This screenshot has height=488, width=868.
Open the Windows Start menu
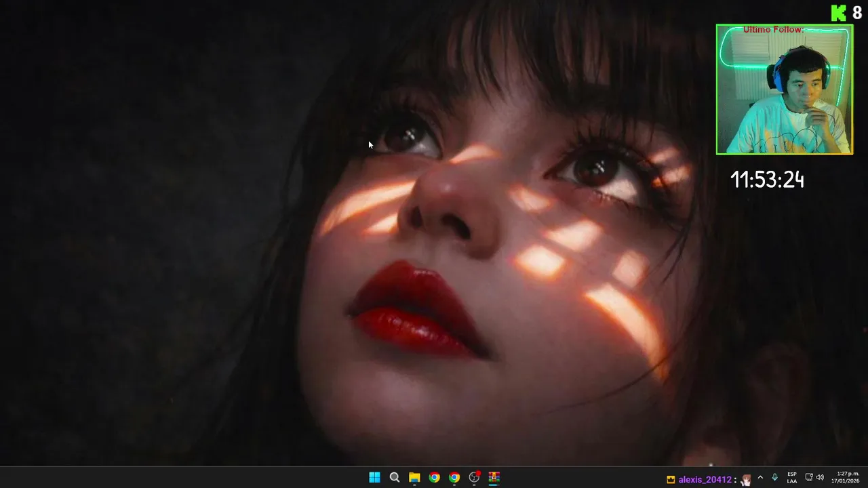coord(374,478)
